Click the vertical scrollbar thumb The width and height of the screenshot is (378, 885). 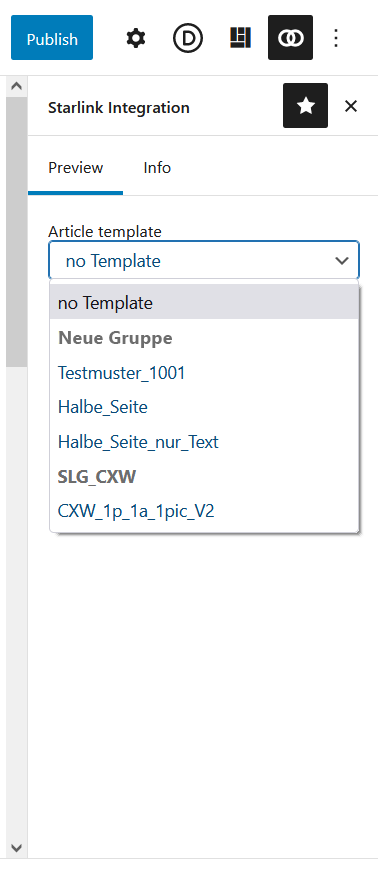coord(16,232)
